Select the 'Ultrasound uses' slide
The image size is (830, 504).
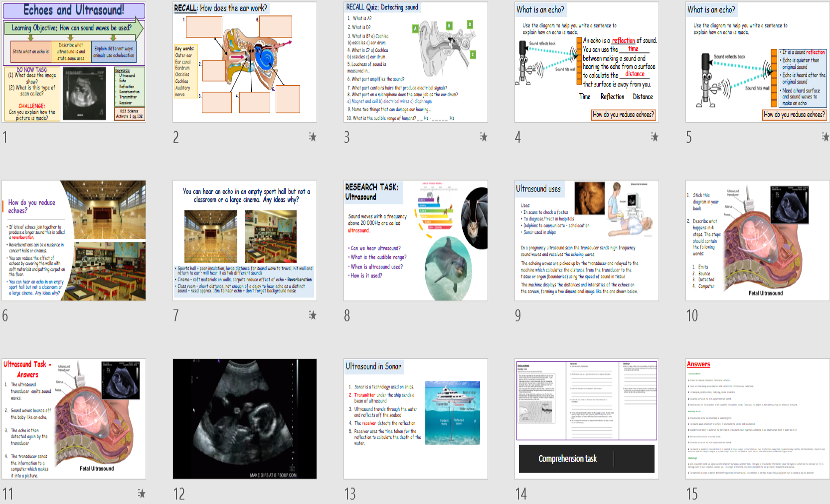coord(585,240)
